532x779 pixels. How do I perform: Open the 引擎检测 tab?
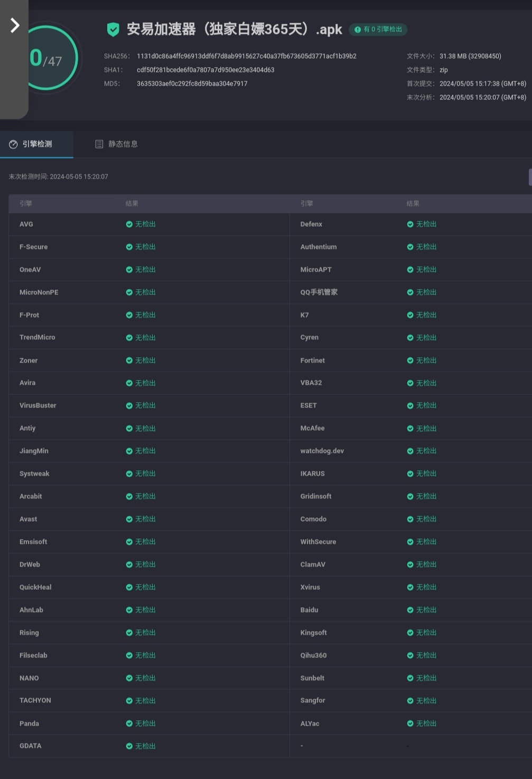coord(36,144)
